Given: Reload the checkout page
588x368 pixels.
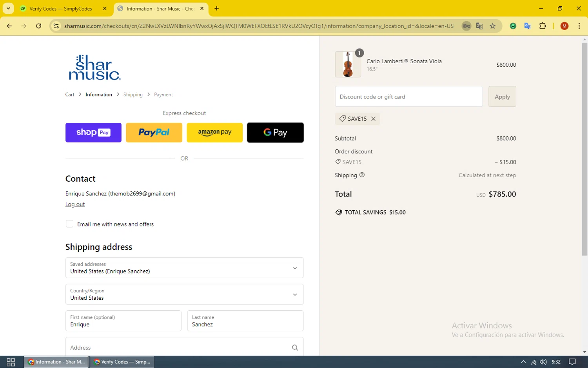Looking at the screenshot, I should pos(38,26).
